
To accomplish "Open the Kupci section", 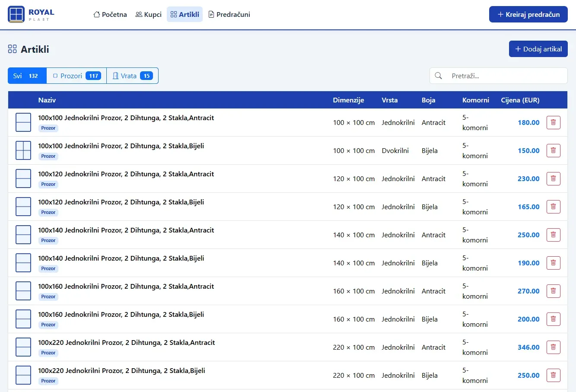I will click(148, 14).
